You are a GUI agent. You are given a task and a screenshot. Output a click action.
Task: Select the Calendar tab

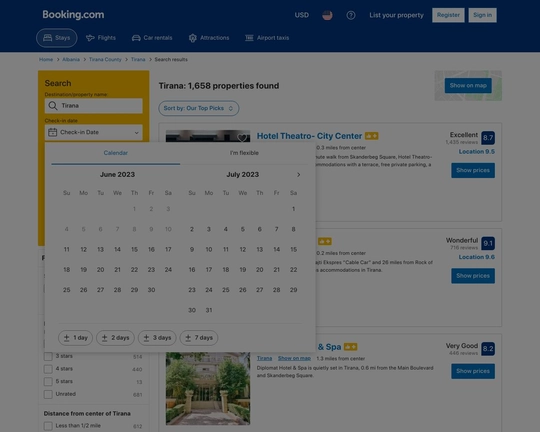click(116, 153)
